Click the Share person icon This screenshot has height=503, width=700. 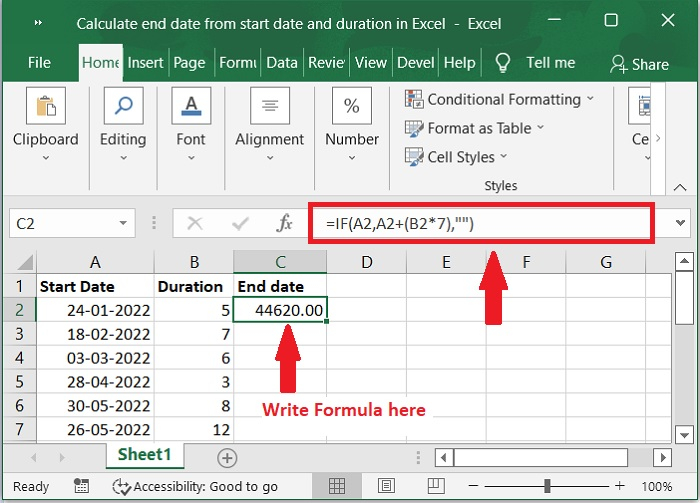[618, 64]
